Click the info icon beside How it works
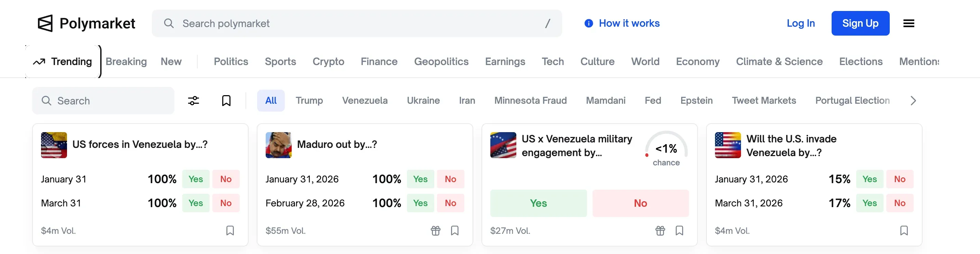Viewport: 980px width, 254px height. [x=588, y=23]
